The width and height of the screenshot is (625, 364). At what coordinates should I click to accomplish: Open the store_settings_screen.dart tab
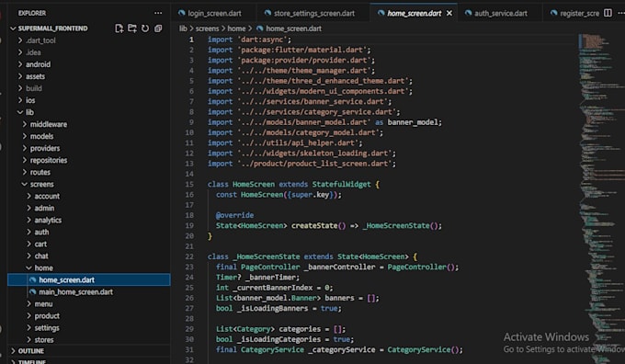[310, 13]
